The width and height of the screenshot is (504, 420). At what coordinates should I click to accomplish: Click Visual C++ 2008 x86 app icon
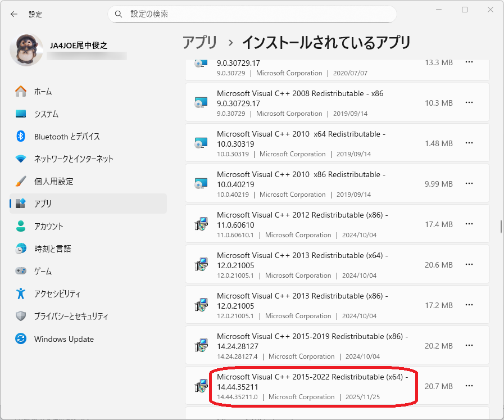tap(201, 102)
